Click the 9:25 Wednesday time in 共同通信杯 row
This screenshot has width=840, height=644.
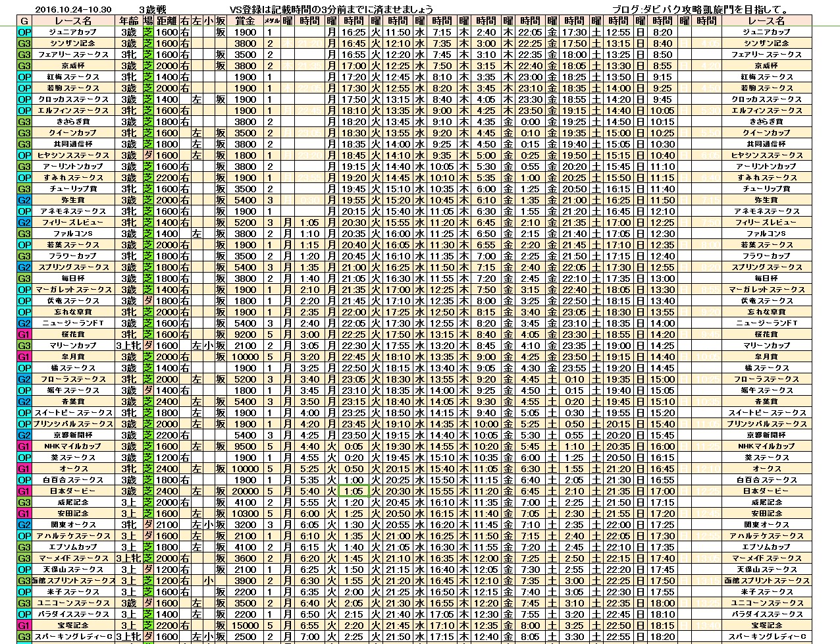(442, 144)
